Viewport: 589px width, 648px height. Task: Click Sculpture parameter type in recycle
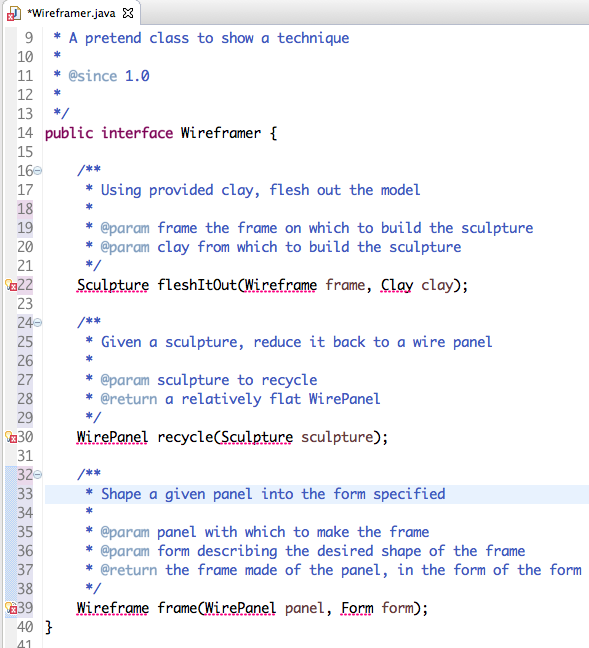pos(257,437)
